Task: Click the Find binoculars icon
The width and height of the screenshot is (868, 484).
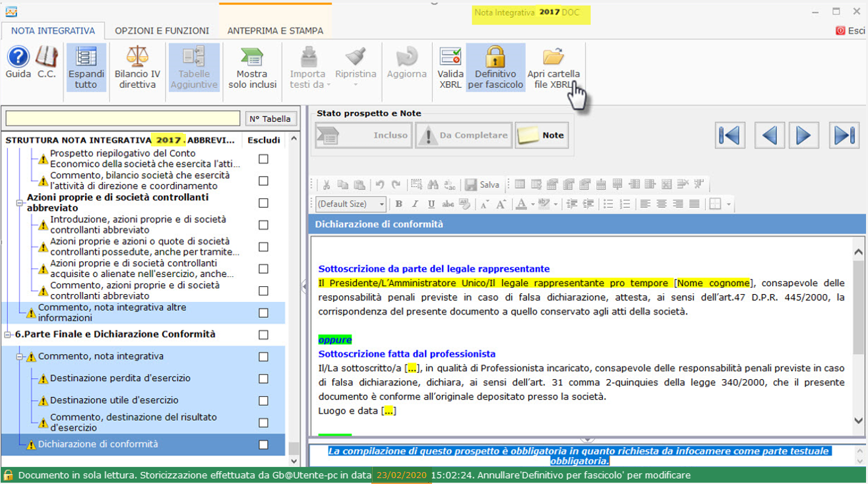Action: pyautogui.click(x=433, y=185)
